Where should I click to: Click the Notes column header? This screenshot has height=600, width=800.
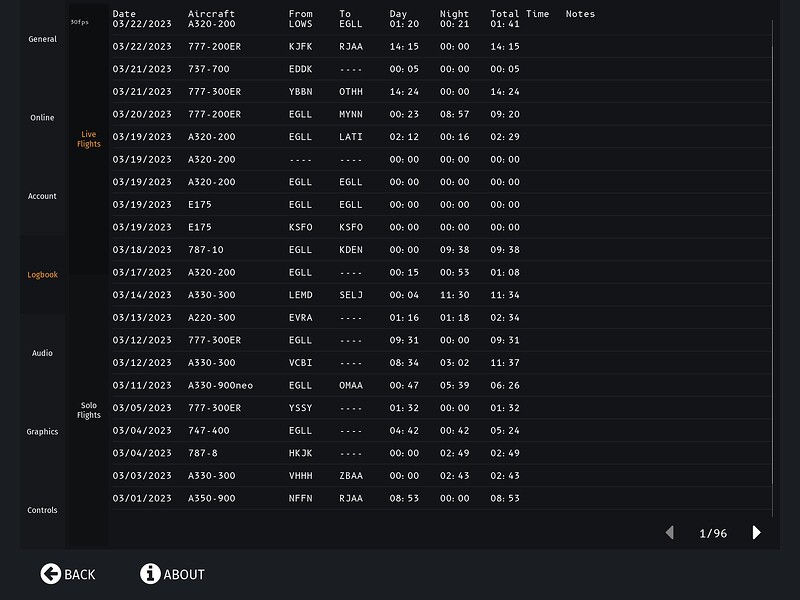point(580,14)
